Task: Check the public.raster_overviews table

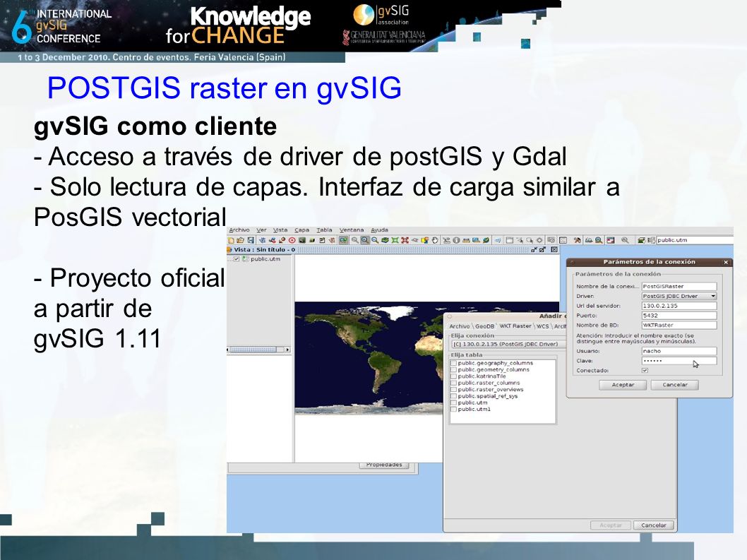Action: pos(454,389)
